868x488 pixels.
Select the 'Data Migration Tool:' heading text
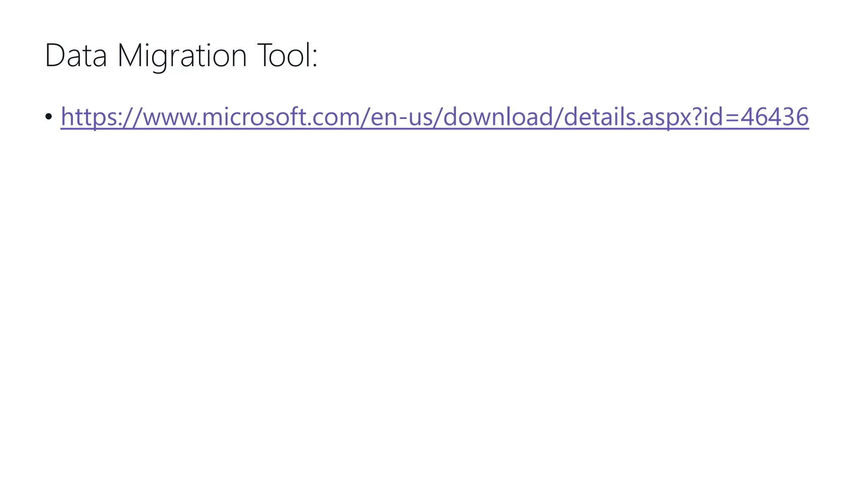click(x=181, y=56)
